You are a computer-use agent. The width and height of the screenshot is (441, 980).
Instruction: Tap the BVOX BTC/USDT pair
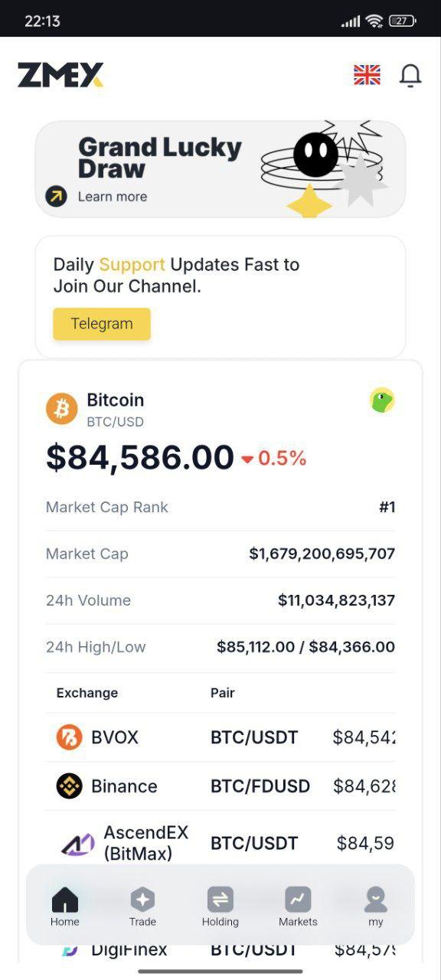(254, 737)
